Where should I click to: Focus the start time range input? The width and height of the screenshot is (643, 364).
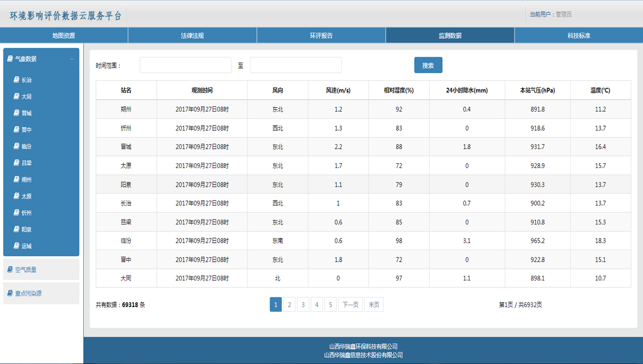(x=185, y=65)
